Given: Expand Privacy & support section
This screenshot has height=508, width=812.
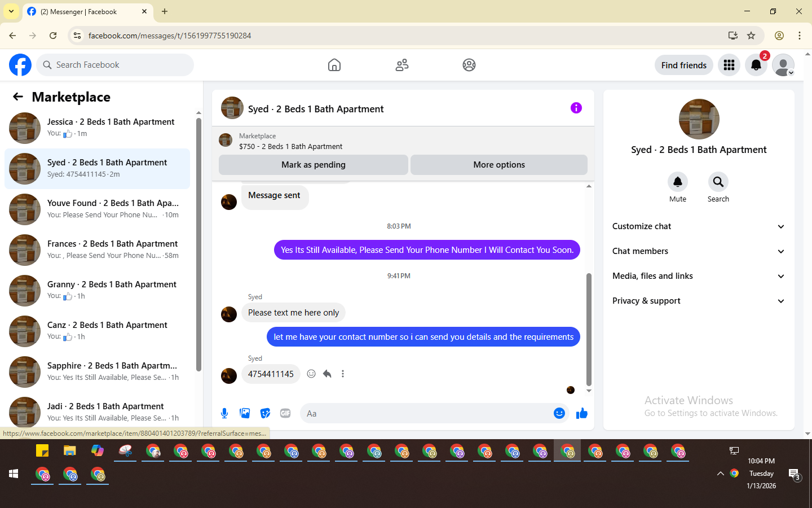Looking at the screenshot, I should click(699, 301).
